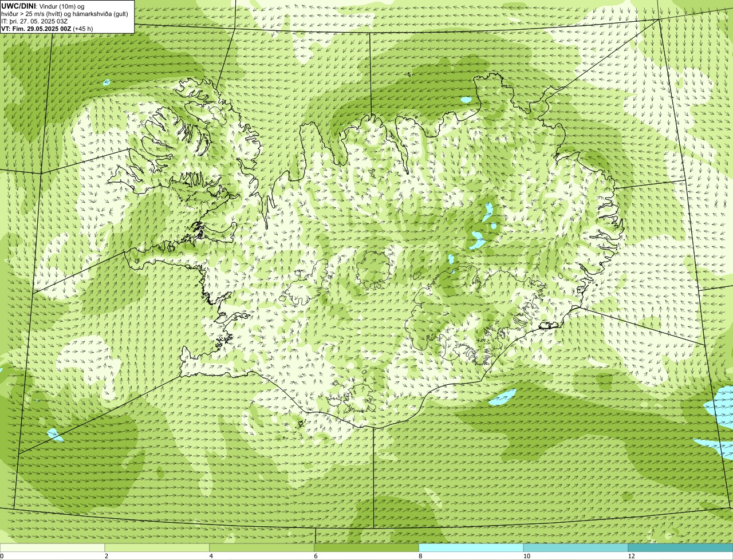733x560 pixels.
Task: Click the legend tick label '8'
Action: [420, 556]
